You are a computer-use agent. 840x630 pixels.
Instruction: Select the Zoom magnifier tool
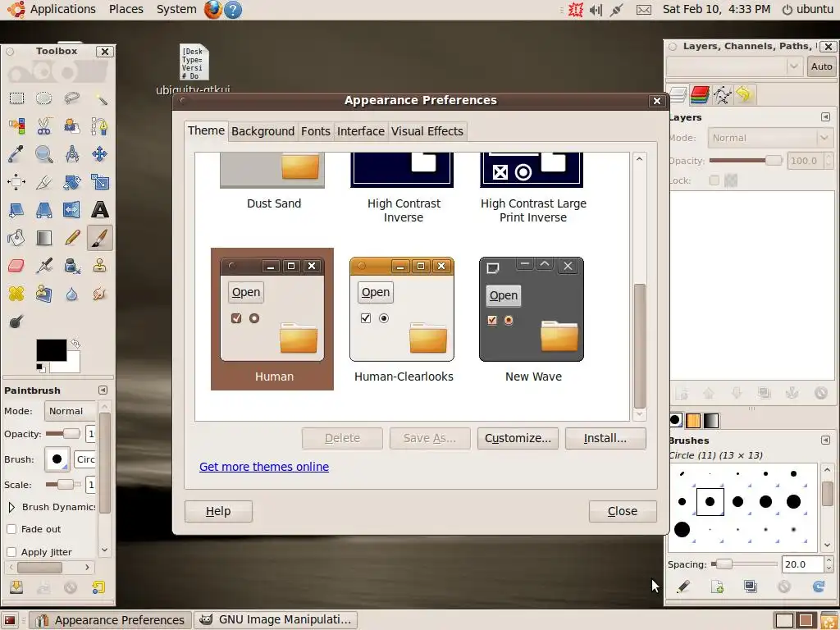tap(44, 154)
